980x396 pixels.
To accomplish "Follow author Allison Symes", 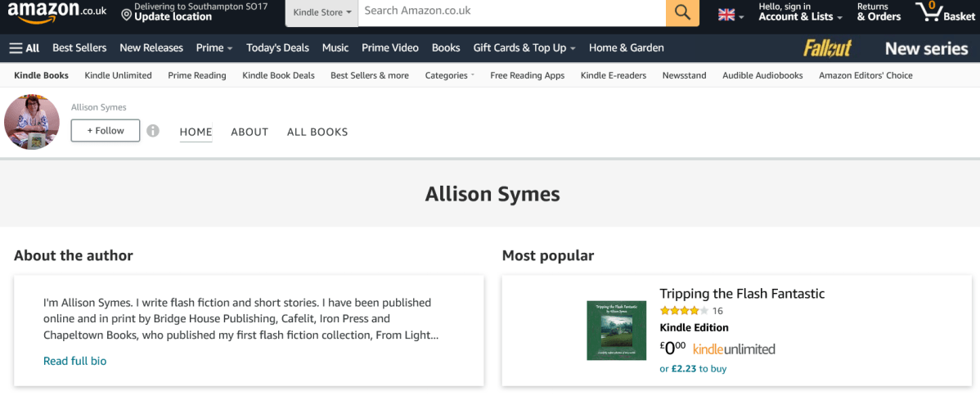I will 106,130.
